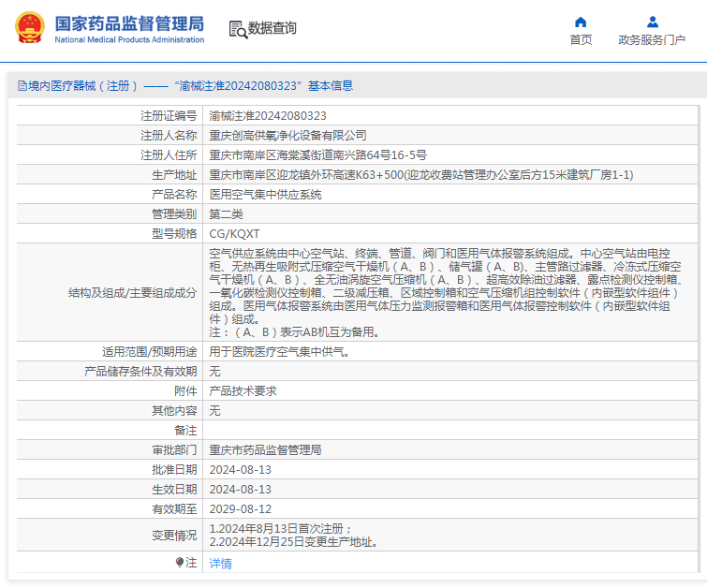
Task: Click model specification value CG/KQXT
Action: pyautogui.click(x=234, y=233)
